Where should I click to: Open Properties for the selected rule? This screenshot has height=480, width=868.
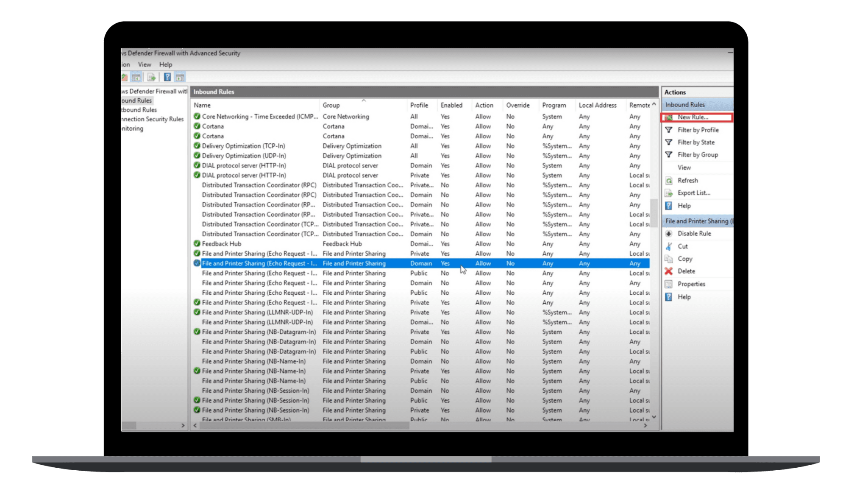691,284
